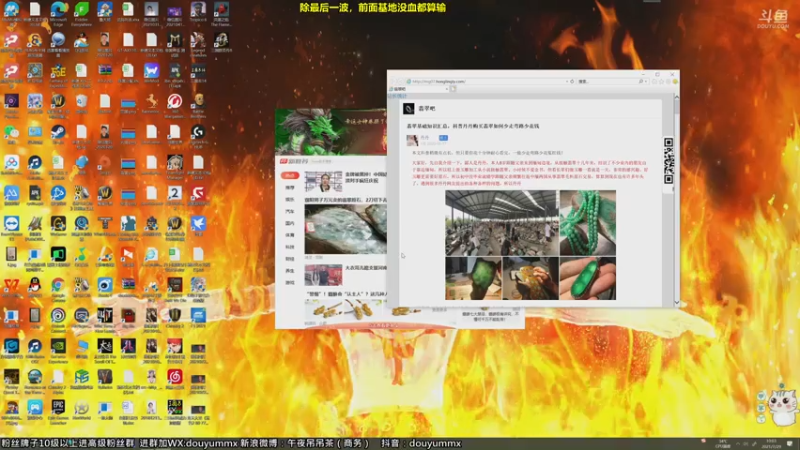Click the refresh icon in the browser address bar
This screenshot has height=450, width=800.
click(x=572, y=81)
